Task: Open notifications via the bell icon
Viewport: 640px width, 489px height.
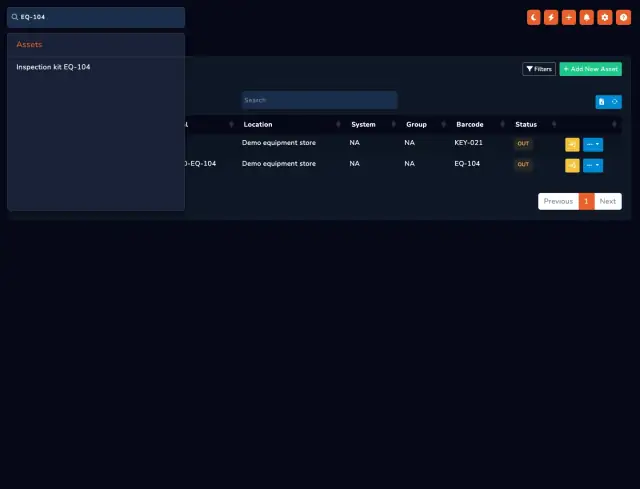Action: [x=587, y=18]
